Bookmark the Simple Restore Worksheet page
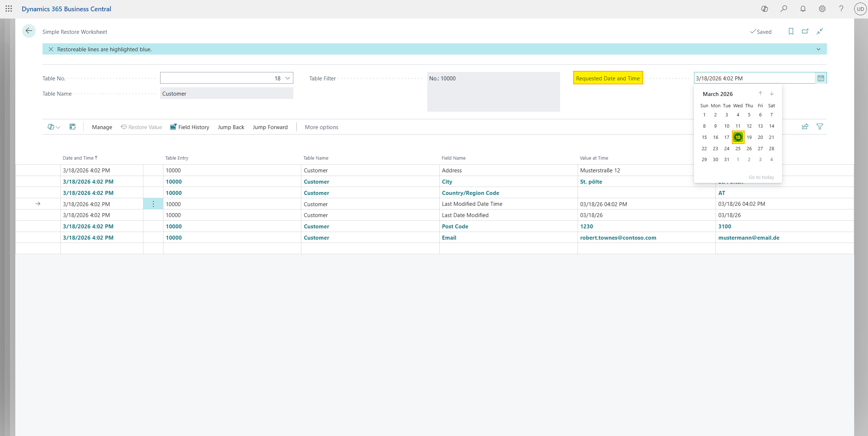The height and width of the screenshot is (436, 868). 790,31
